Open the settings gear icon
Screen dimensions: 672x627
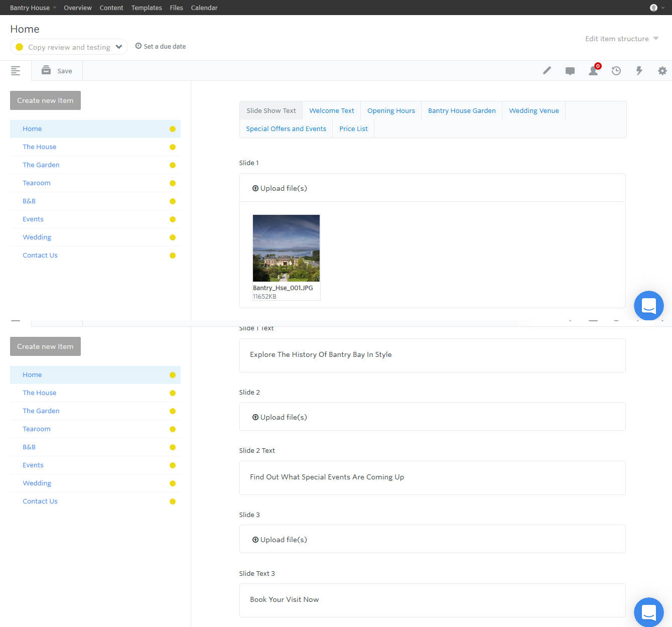click(x=662, y=71)
